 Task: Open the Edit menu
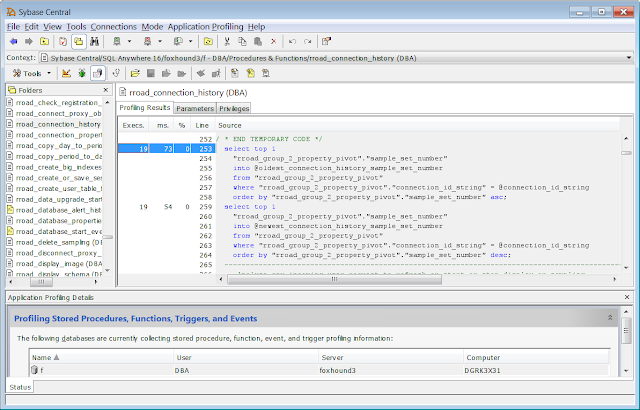tap(31, 27)
